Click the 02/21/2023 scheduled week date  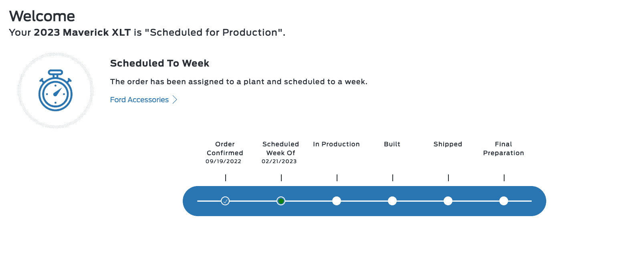pyautogui.click(x=279, y=162)
